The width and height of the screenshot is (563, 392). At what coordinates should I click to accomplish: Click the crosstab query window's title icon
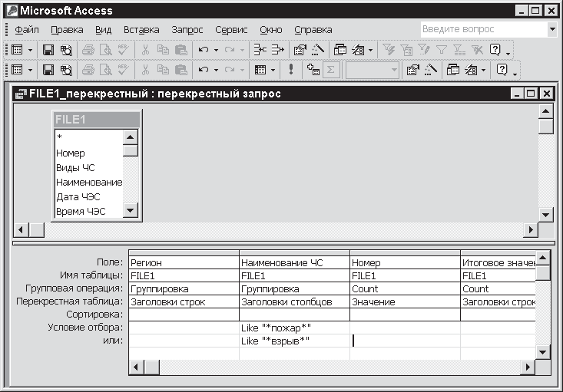point(21,94)
